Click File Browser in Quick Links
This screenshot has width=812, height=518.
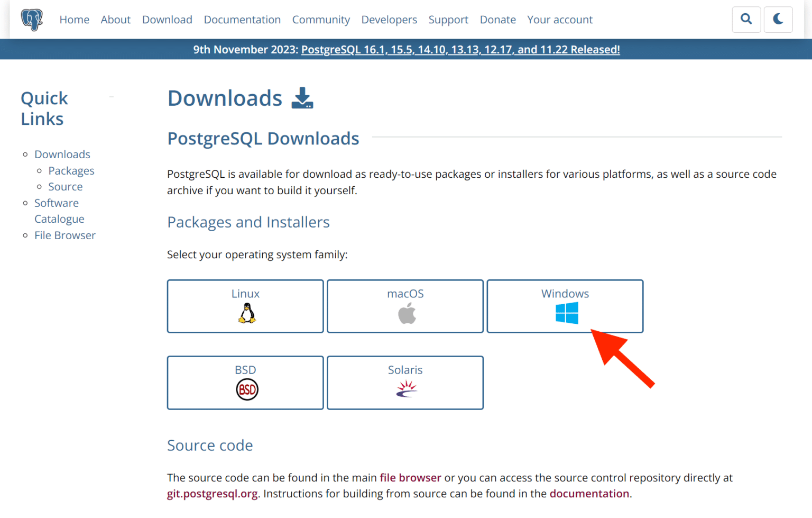(65, 235)
